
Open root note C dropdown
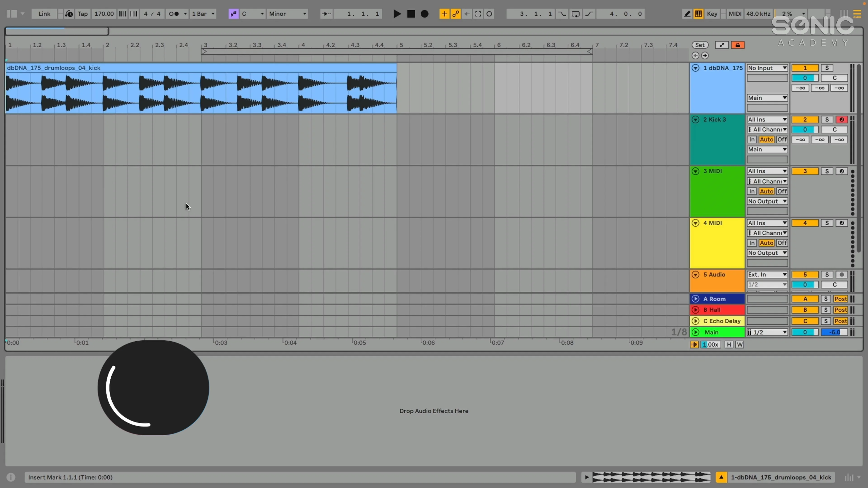(252, 14)
